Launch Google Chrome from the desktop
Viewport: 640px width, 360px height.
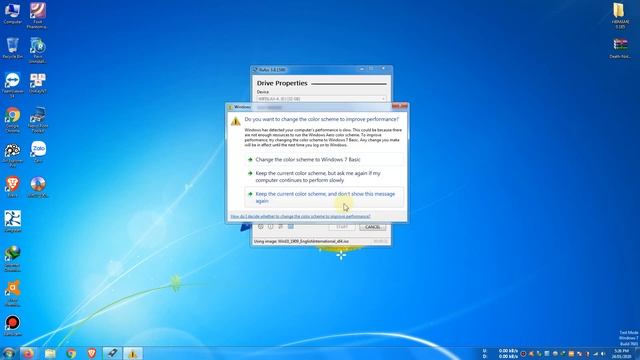click(12, 120)
